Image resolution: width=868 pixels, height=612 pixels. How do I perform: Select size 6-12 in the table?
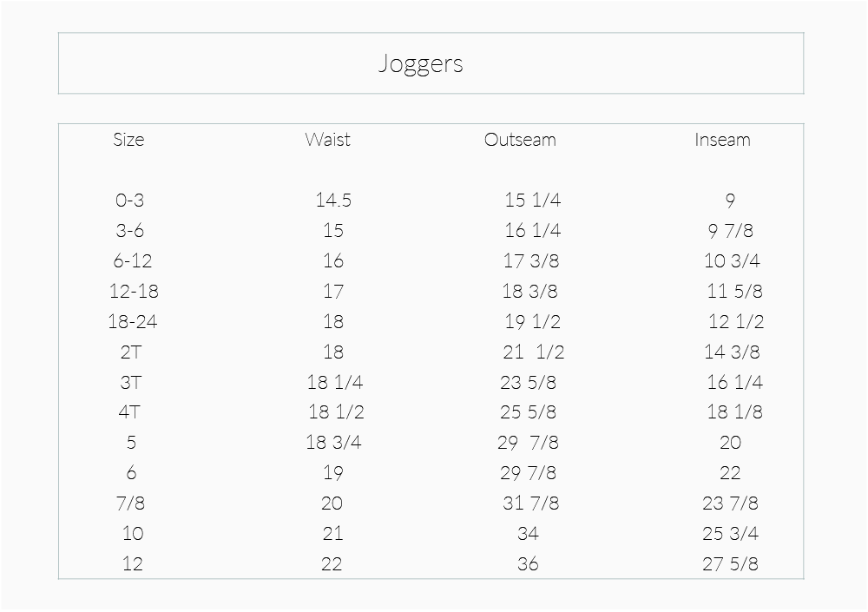point(132,261)
